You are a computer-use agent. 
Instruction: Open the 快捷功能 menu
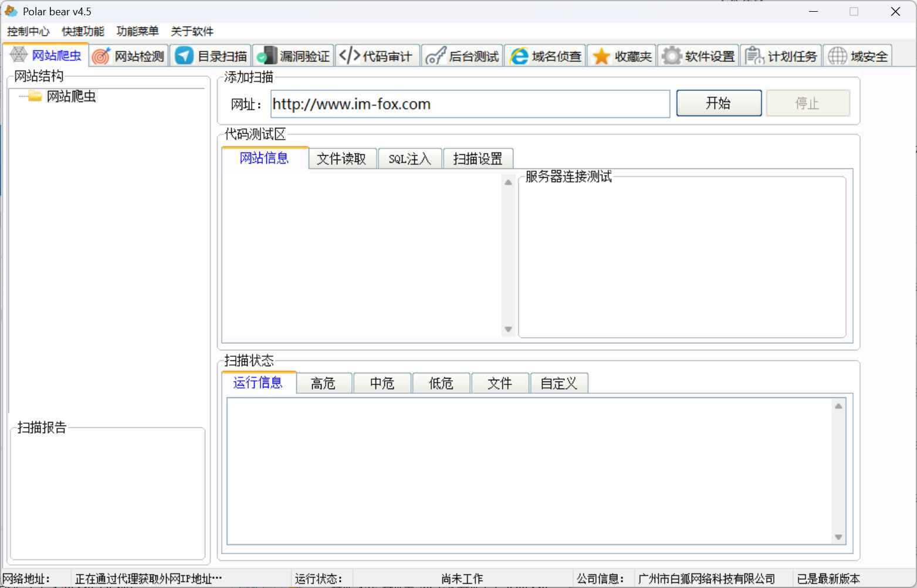(83, 31)
